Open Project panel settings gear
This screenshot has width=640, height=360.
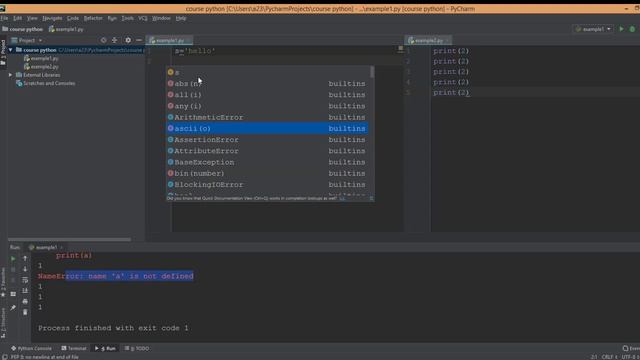tap(128, 40)
